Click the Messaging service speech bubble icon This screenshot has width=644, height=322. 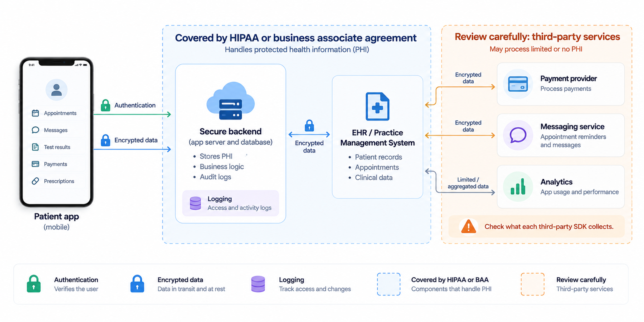[518, 135]
